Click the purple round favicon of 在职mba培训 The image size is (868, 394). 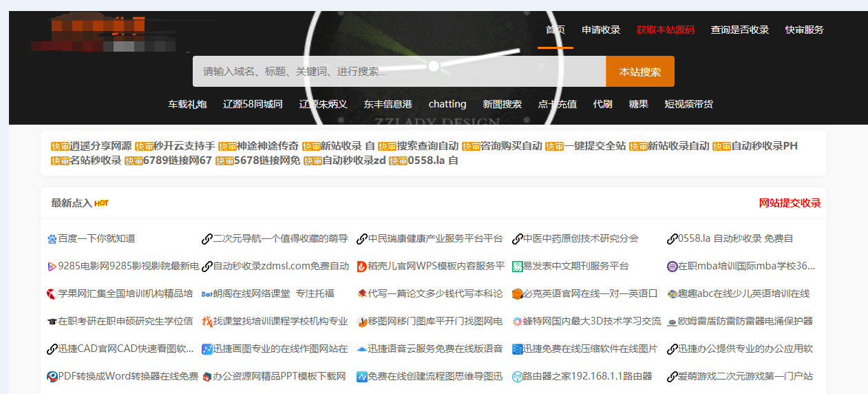pos(673,267)
